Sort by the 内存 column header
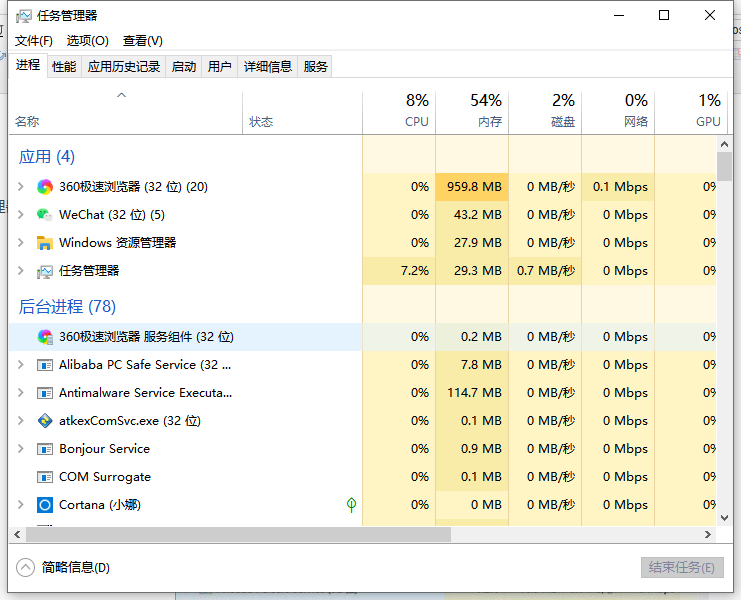This screenshot has height=600, width=741. click(x=472, y=112)
